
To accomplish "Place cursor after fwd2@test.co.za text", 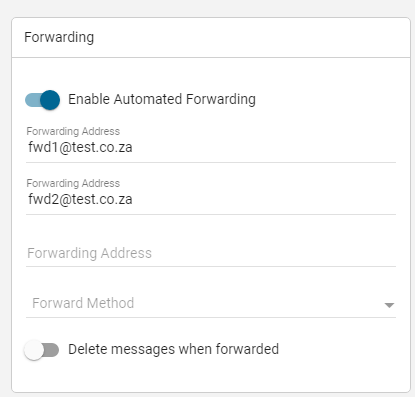I will [133, 199].
